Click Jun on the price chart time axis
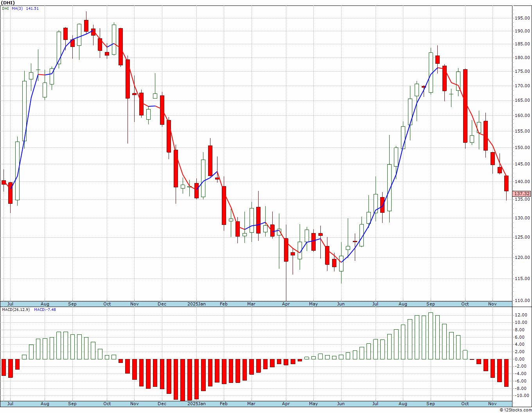The height and width of the screenshot is (413, 532). point(341,304)
